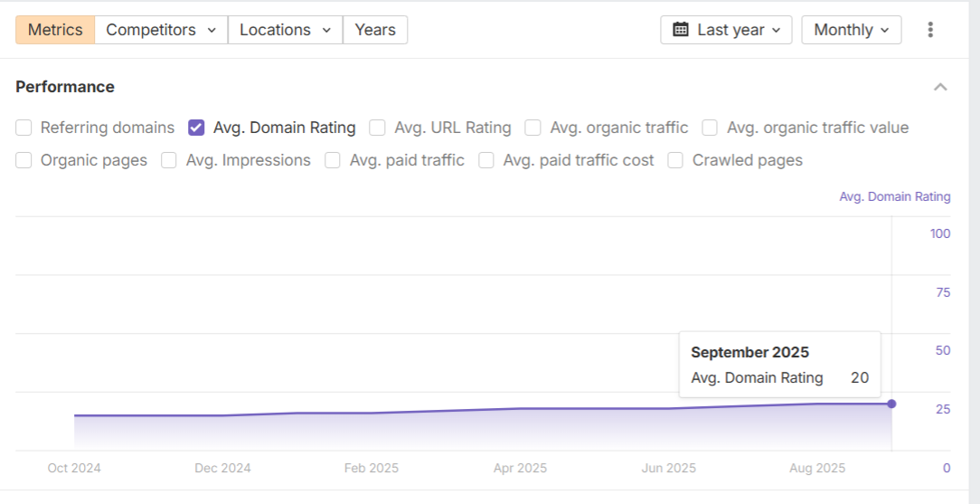
Task: Click the calendar icon beside Last year
Action: click(x=681, y=30)
